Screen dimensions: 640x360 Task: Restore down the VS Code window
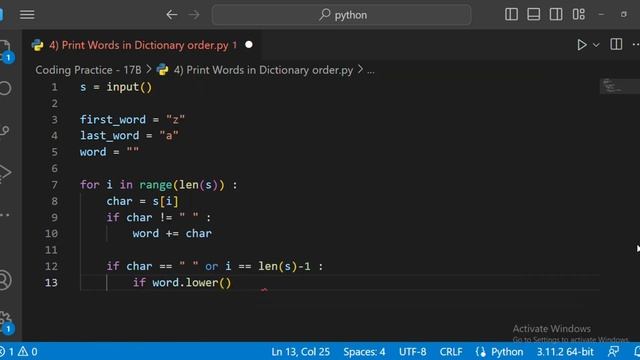[624, 14]
